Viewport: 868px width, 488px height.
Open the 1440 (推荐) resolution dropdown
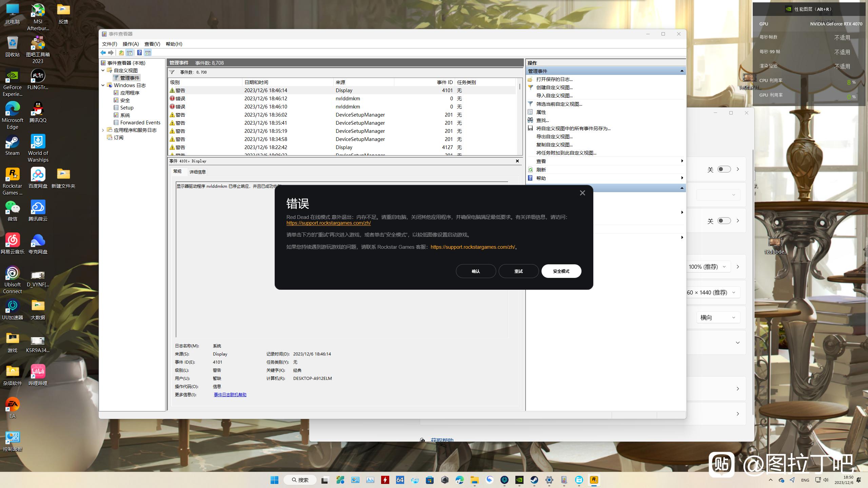coord(713,292)
